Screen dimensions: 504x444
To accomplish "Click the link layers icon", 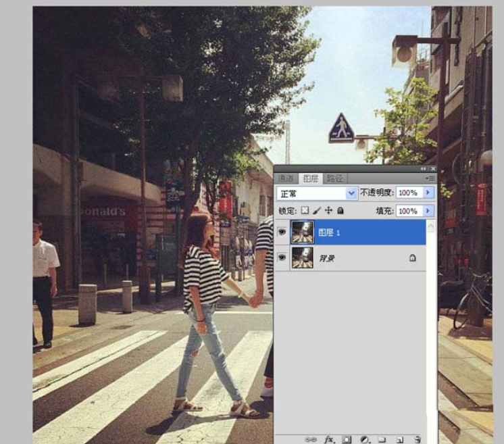I will 312,439.
